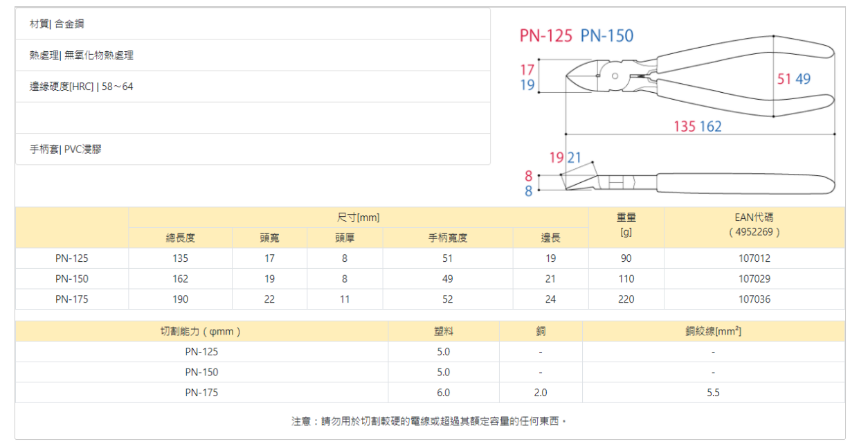Click the 尺寸[mm] table header
The width and height of the screenshot is (868, 444).
[x=358, y=217]
